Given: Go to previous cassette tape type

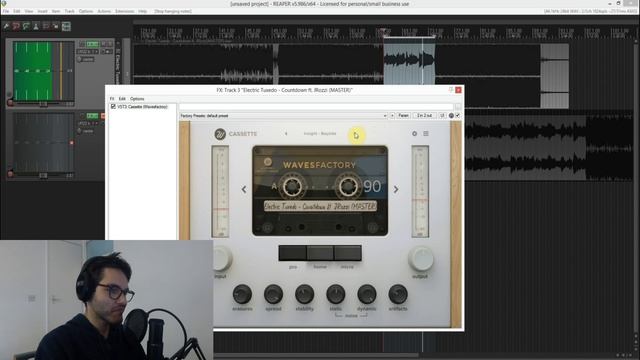Looking at the screenshot, I should [x=244, y=189].
